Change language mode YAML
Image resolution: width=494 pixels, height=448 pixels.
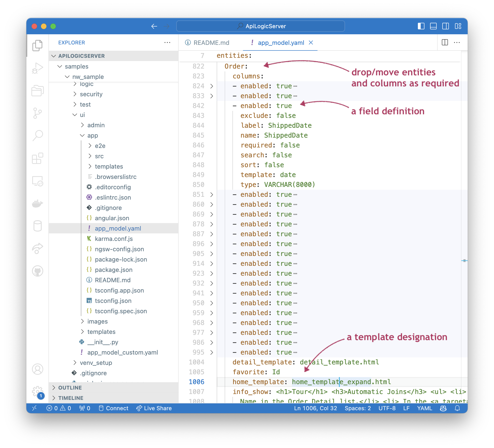pos(425,408)
